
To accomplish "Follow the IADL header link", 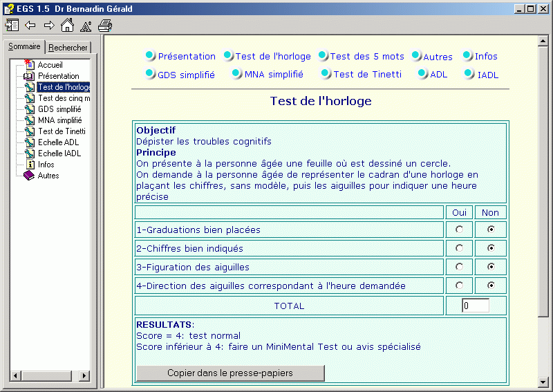I will pos(488,75).
